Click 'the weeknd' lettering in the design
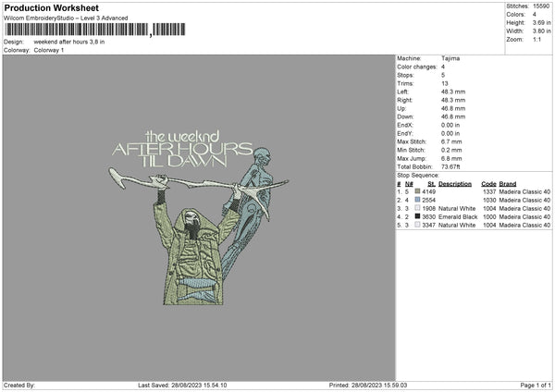The image size is (555, 392). (x=182, y=136)
